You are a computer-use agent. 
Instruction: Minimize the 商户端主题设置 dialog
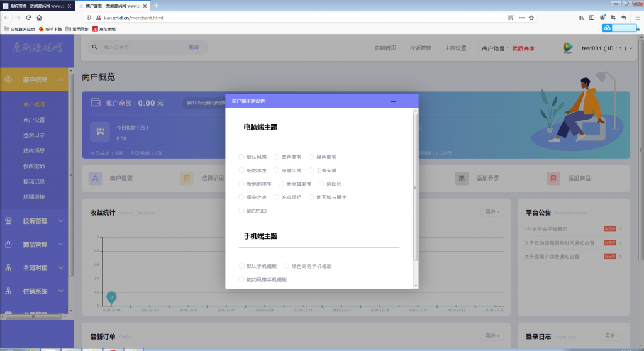(x=393, y=101)
